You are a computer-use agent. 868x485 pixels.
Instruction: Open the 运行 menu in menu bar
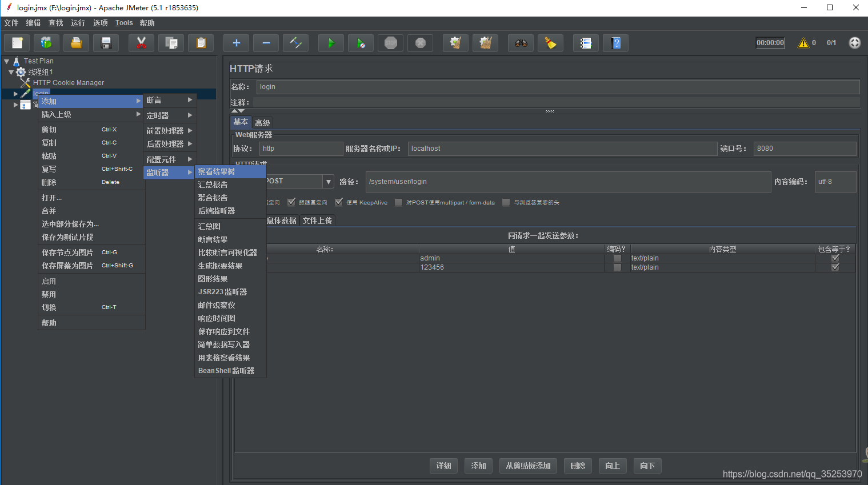(x=78, y=23)
